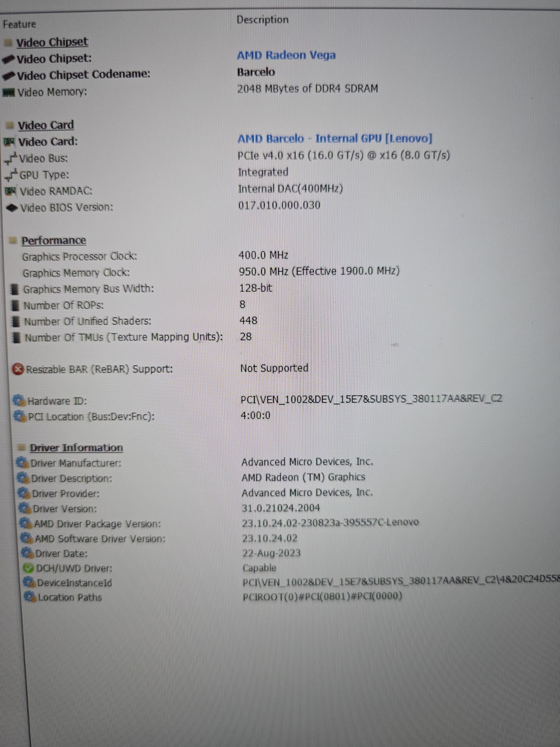Click the Performance section header icon

(x=14, y=240)
